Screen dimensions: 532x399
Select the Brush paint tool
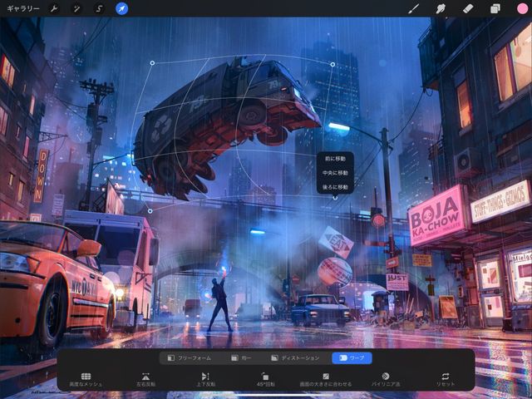413,8
